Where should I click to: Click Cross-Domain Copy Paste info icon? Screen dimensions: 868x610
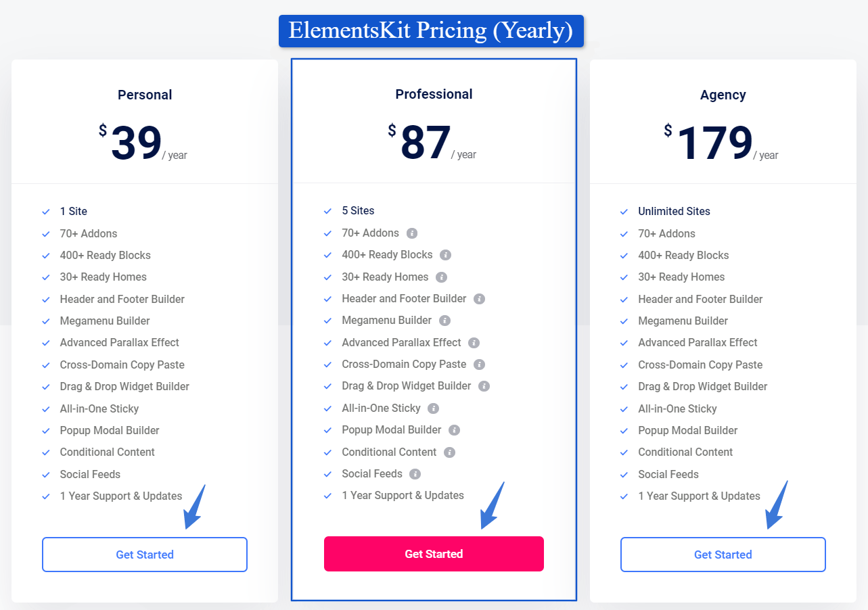click(x=480, y=365)
